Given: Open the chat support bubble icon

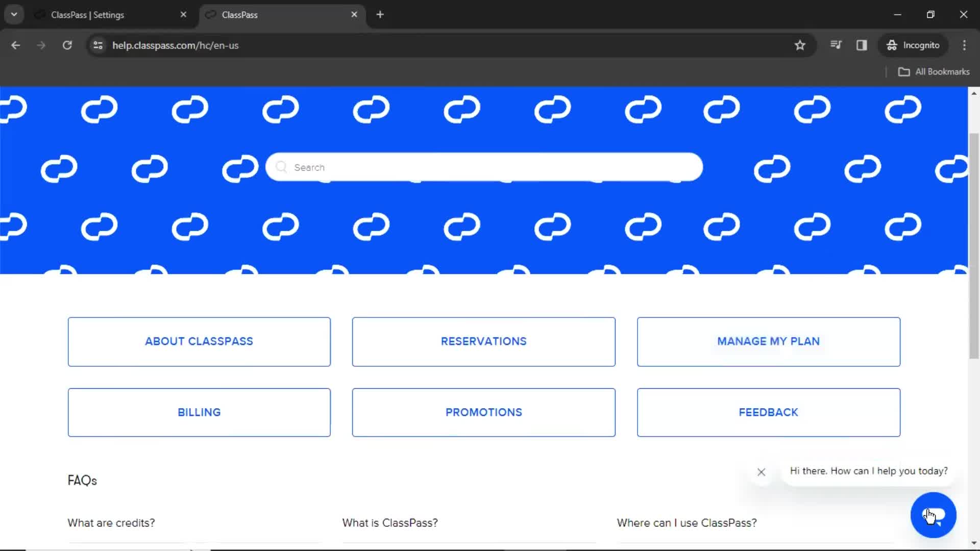Looking at the screenshot, I should click(x=933, y=515).
